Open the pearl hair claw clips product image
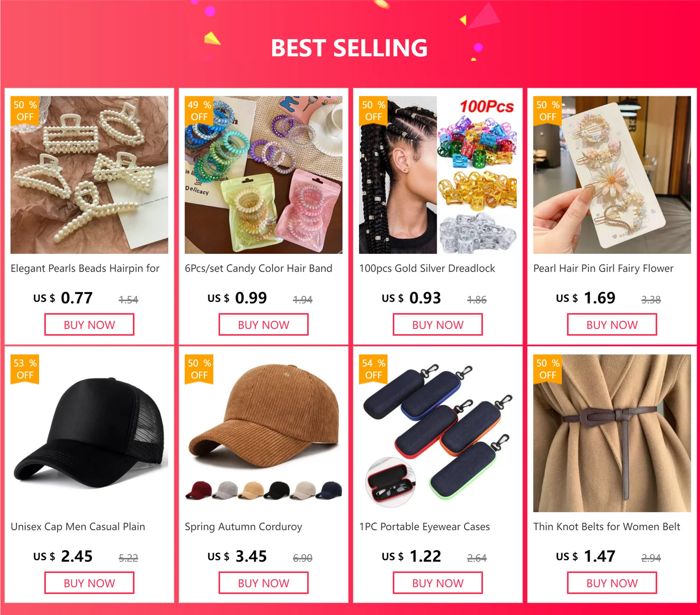The width and height of the screenshot is (700, 615). click(x=89, y=175)
